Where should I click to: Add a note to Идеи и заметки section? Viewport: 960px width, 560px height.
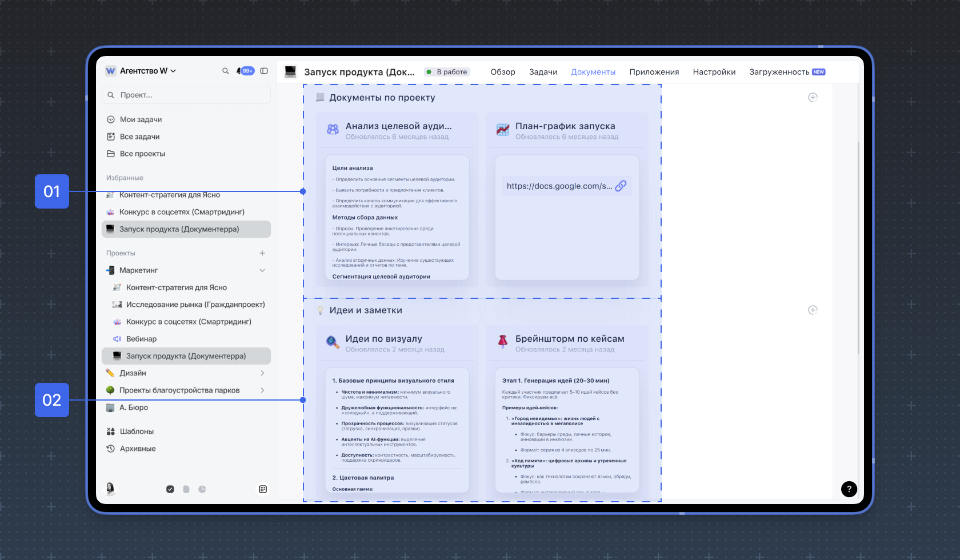click(x=813, y=310)
